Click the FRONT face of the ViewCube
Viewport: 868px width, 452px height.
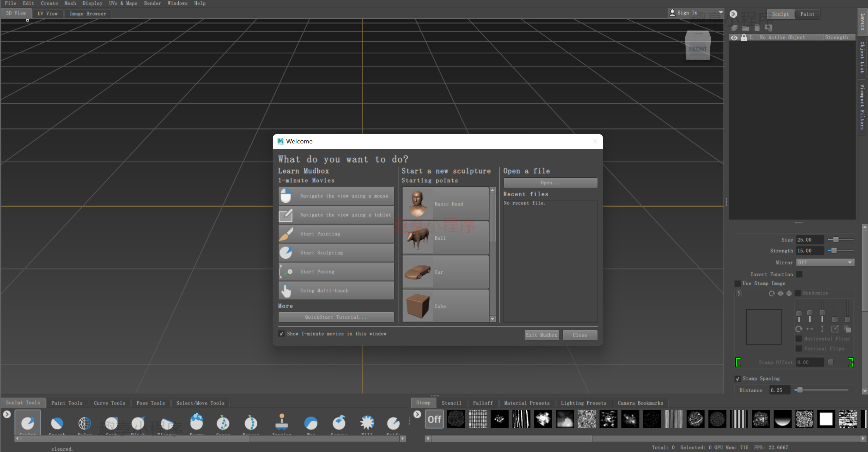pos(698,50)
